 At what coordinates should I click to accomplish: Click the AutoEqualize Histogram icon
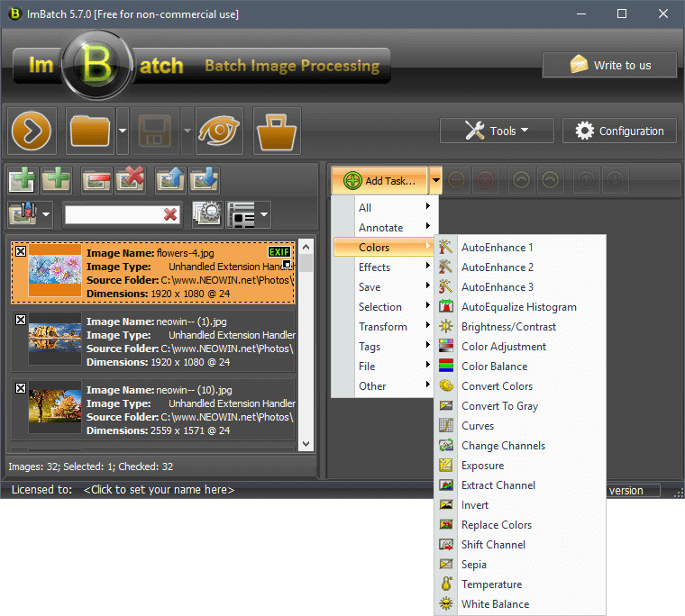445,306
